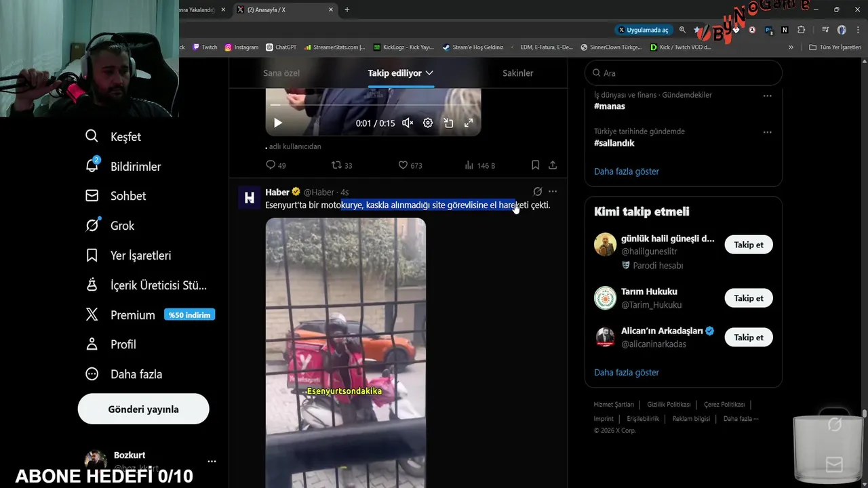The image size is (868, 488).
Task: Open Daha fazla sidebar menu
Action: click(123, 374)
